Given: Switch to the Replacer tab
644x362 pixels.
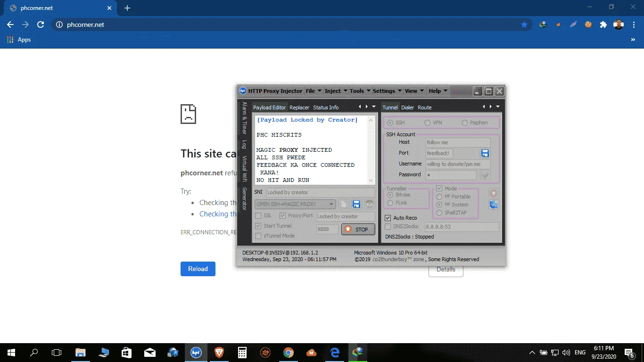Looking at the screenshot, I should click(x=299, y=107).
